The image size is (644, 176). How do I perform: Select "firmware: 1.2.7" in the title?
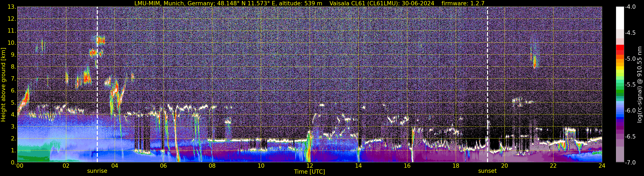tap(463, 3)
